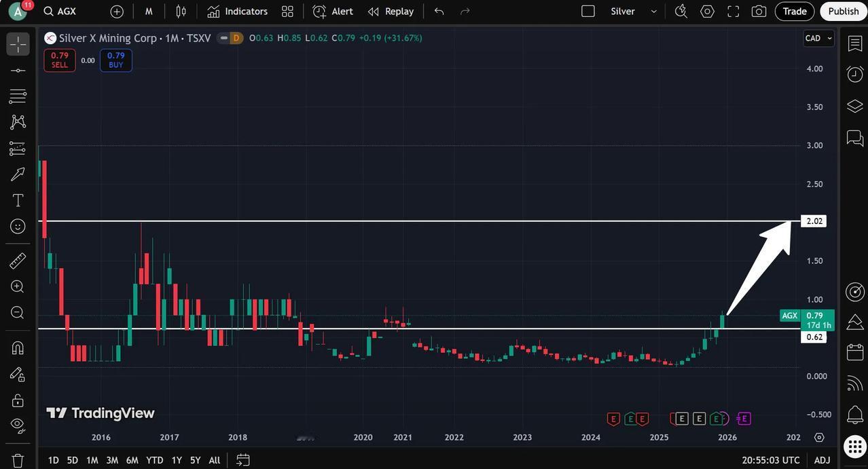Start bar Replay mode

pos(391,12)
